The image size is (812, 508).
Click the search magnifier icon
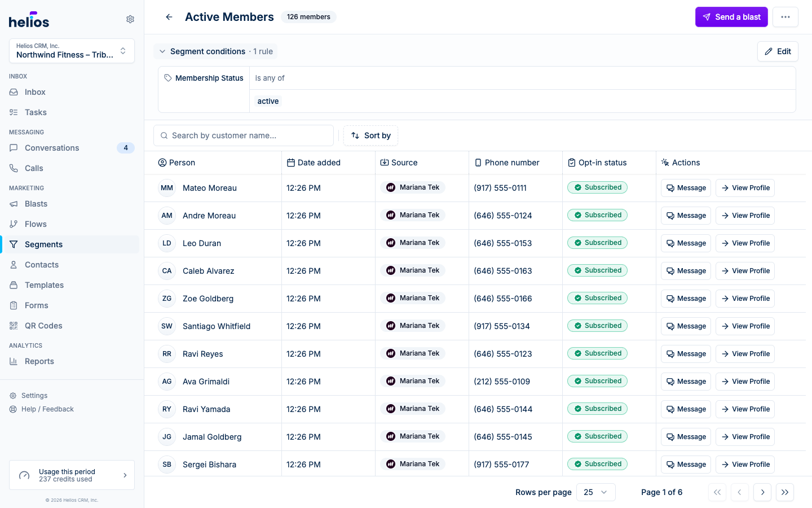tap(164, 135)
